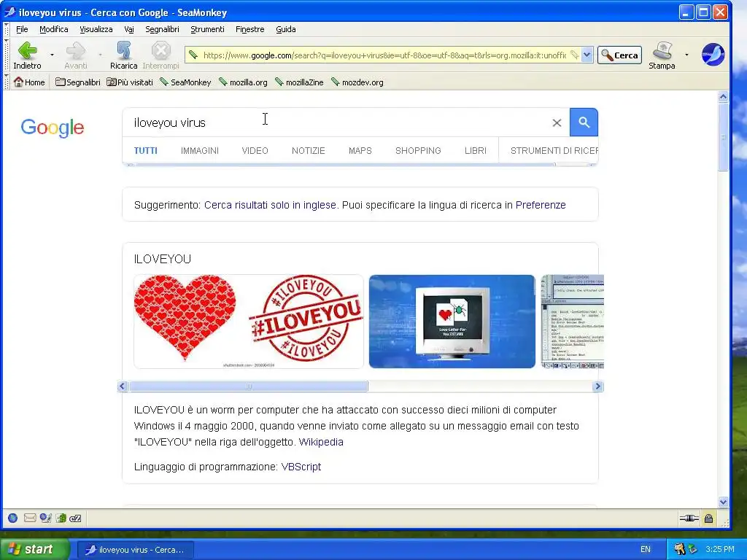
Task: Open the Vai menu
Action: coord(129,29)
